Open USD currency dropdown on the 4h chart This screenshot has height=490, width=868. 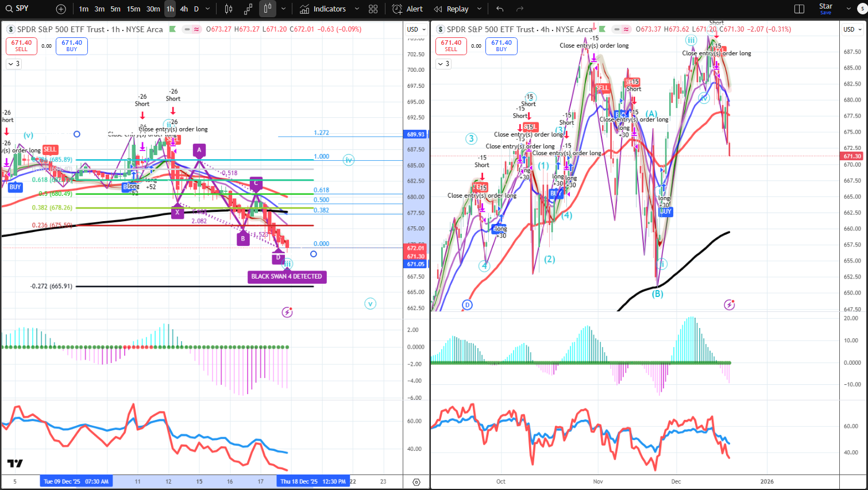pos(852,29)
